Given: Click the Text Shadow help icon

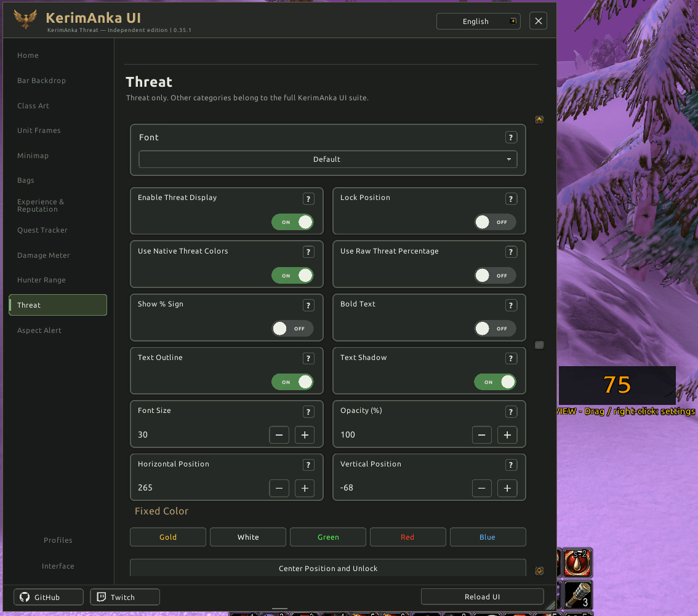Looking at the screenshot, I should tap(511, 358).
